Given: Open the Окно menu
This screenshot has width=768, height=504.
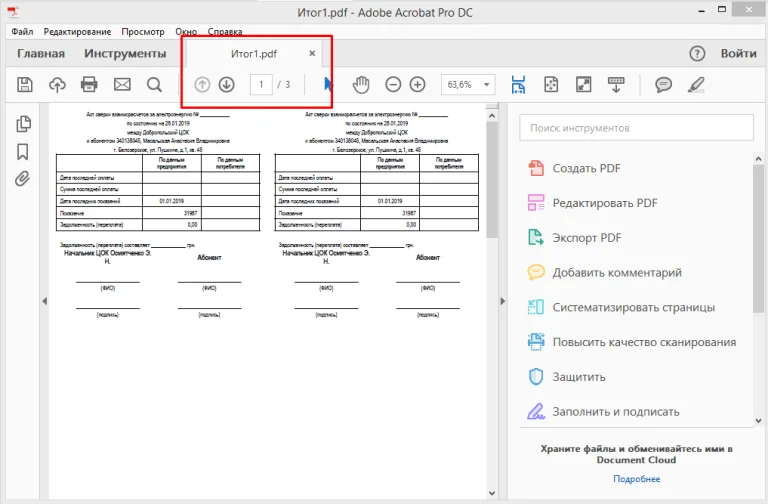Looking at the screenshot, I should (x=186, y=31).
